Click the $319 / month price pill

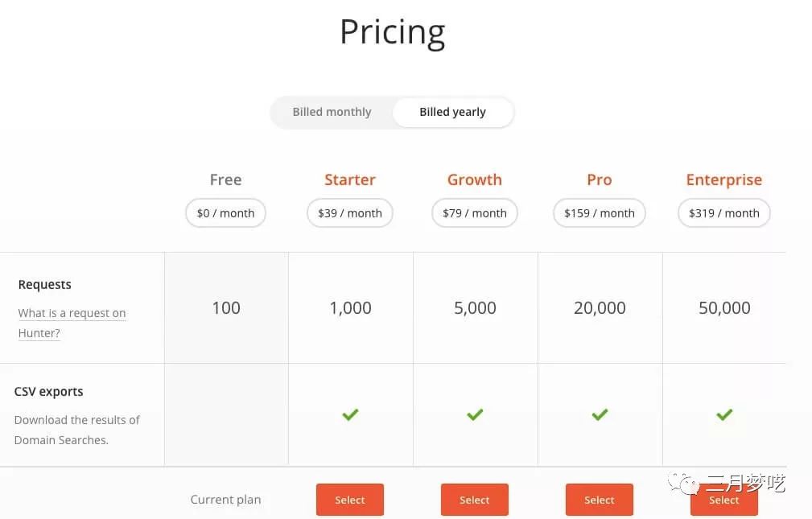click(724, 213)
